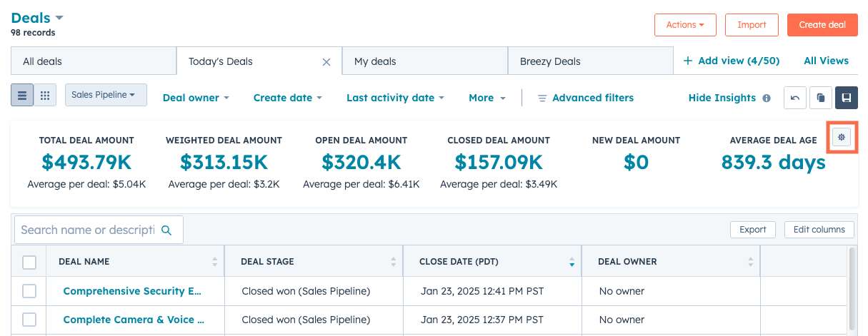Check the Complete Camera & Voice row
The height and width of the screenshot is (336, 868).
coord(29,320)
